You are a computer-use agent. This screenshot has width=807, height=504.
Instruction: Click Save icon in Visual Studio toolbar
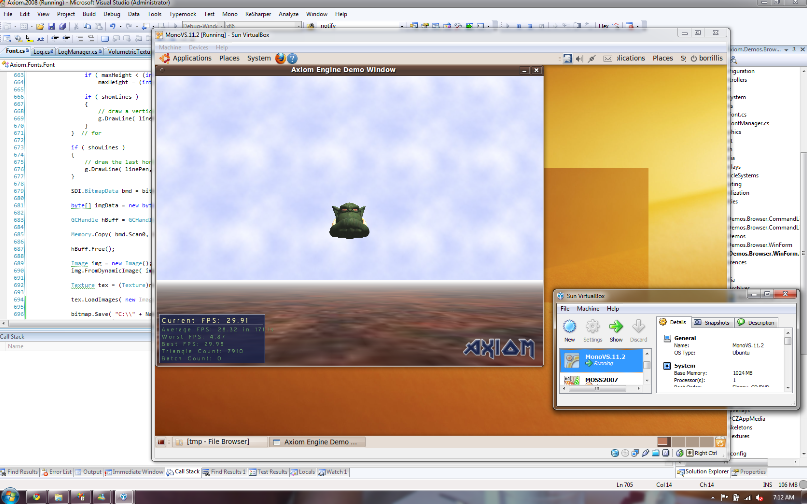coord(51,26)
